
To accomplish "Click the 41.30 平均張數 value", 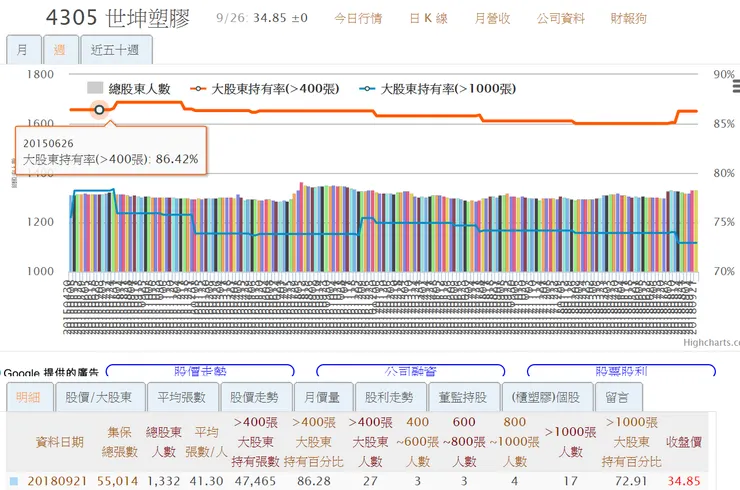I will point(206,481).
